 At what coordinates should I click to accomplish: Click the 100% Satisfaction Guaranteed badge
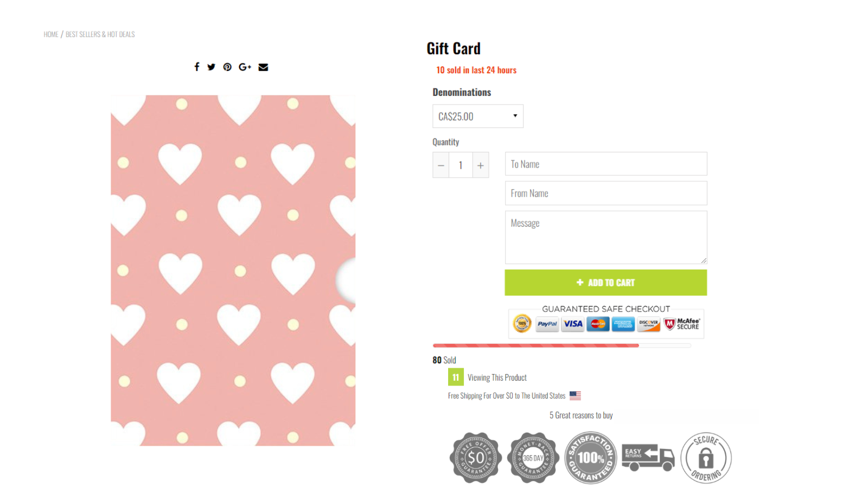click(x=590, y=458)
